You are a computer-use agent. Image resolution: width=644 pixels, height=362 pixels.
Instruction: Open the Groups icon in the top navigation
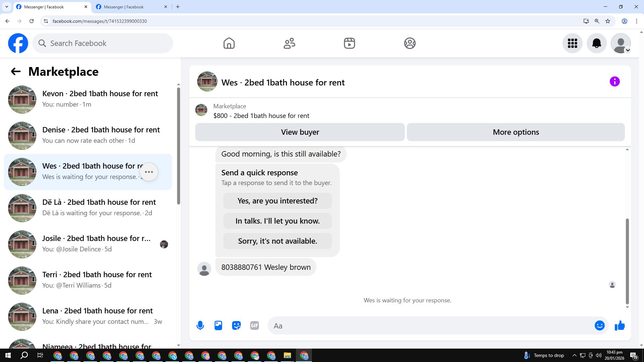(410, 43)
